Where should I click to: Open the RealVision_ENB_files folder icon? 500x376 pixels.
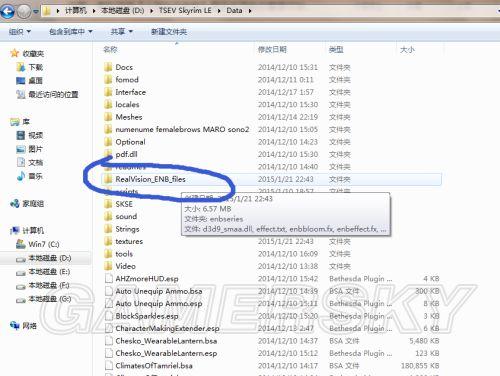point(108,179)
